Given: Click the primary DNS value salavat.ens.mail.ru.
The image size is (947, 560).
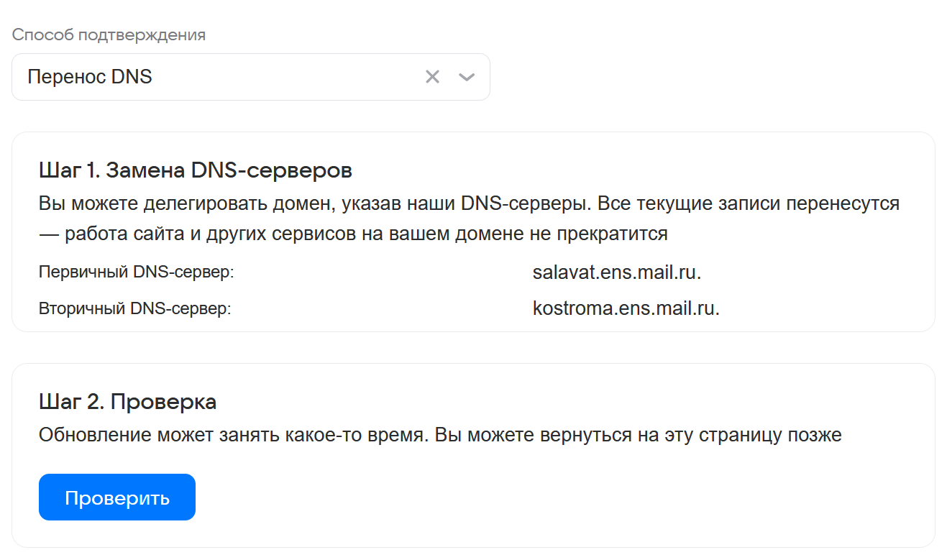Looking at the screenshot, I should click(616, 272).
